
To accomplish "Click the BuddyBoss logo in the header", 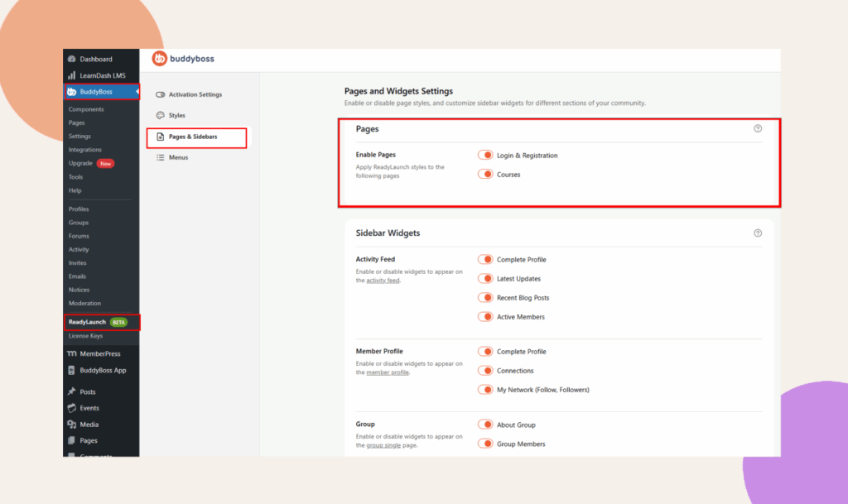I will click(x=183, y=59).
